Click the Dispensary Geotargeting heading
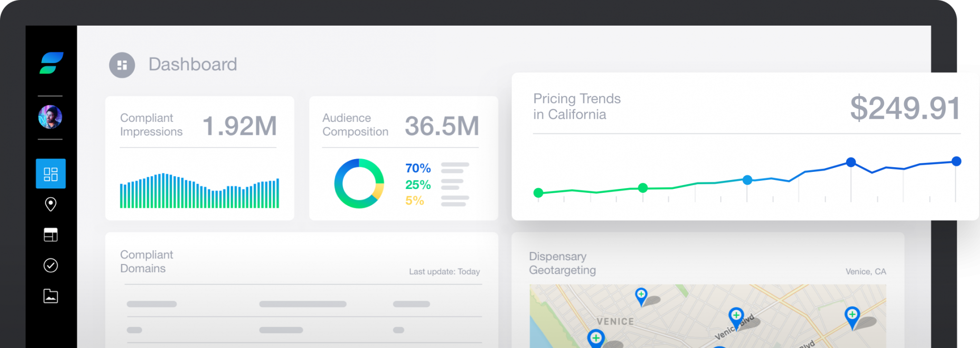Image resolution: width=980 pixels, height=348 pixels. (x=563, y=263)
